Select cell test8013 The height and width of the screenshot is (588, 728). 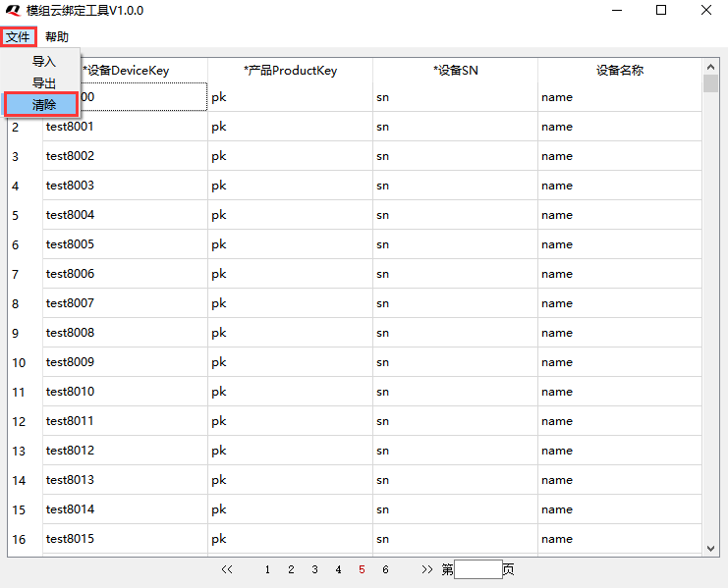coord(126,480)
